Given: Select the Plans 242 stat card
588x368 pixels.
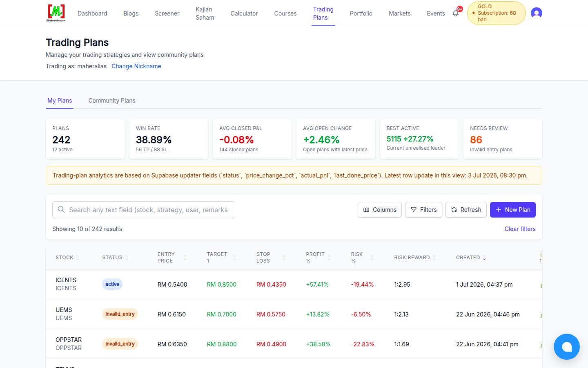Looking at the screenshot, I should pyautogui.click(x=85, y=139).
